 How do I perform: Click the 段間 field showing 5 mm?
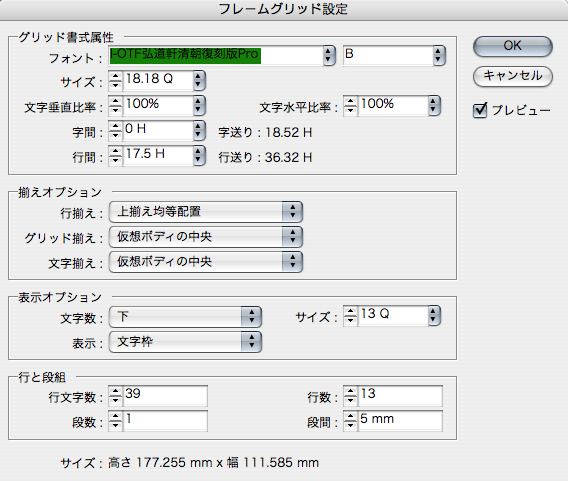(x=400, y=421)
